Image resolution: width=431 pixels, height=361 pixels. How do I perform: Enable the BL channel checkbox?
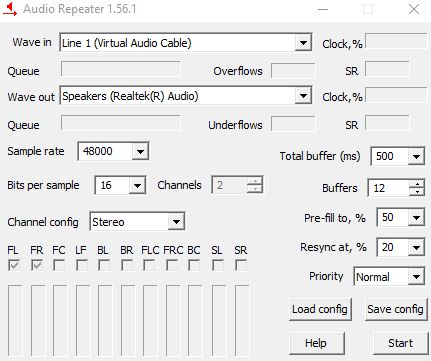(104, 265)
